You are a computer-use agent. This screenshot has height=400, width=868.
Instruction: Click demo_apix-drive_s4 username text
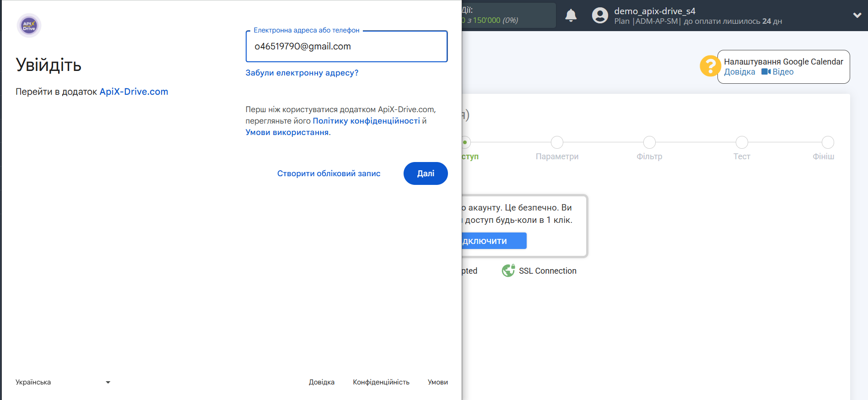point(654,11)
